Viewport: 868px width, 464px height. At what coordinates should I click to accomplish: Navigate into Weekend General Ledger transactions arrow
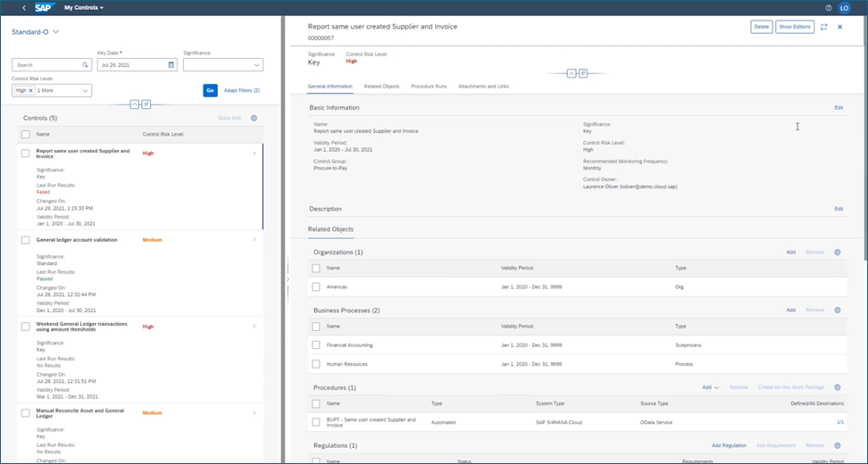coord(255,327)
